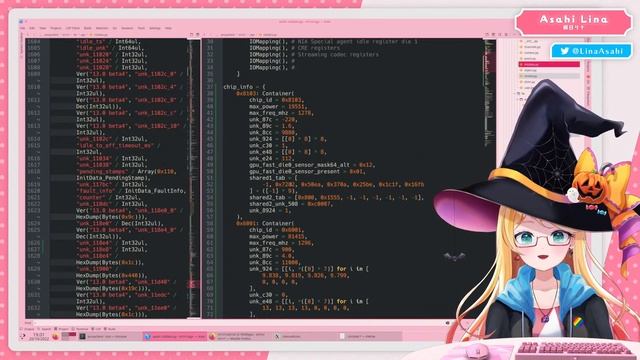Open the Projects menu
Viewport: 640px width, 360px height.
56,28
